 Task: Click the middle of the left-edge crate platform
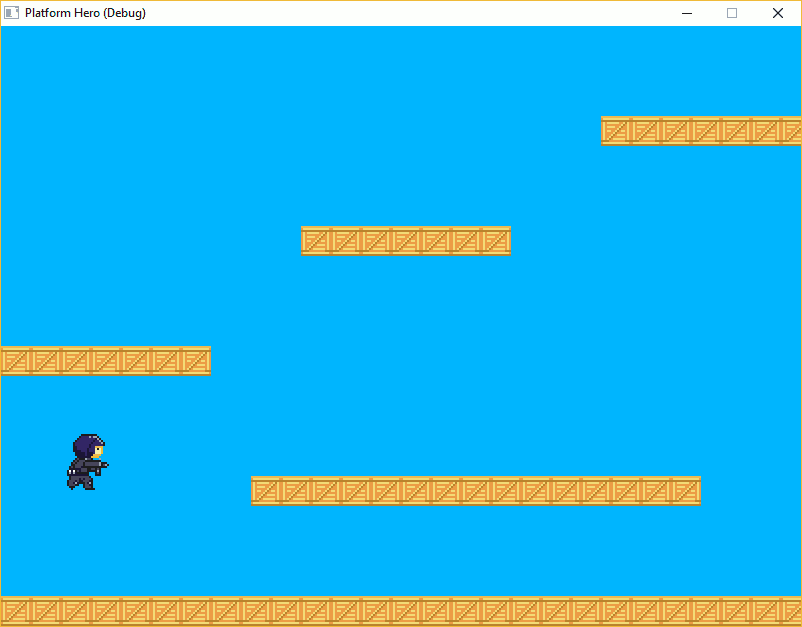pos(105,360)
